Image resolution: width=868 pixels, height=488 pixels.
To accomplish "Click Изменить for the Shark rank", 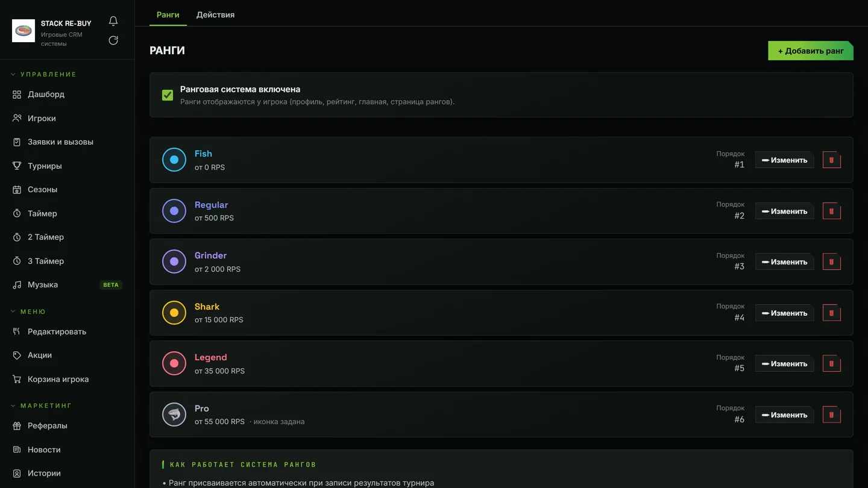I will (x=785, y=313).
